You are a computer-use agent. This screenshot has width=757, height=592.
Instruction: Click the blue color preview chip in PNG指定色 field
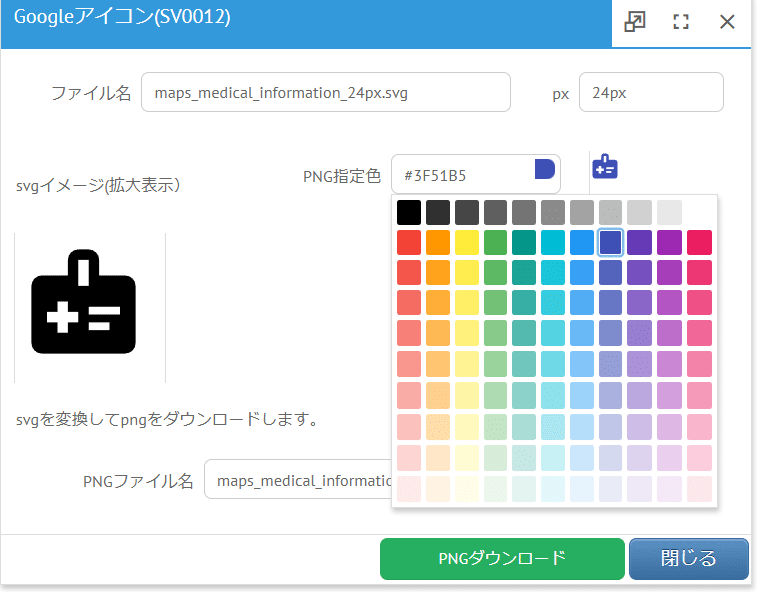545,169
